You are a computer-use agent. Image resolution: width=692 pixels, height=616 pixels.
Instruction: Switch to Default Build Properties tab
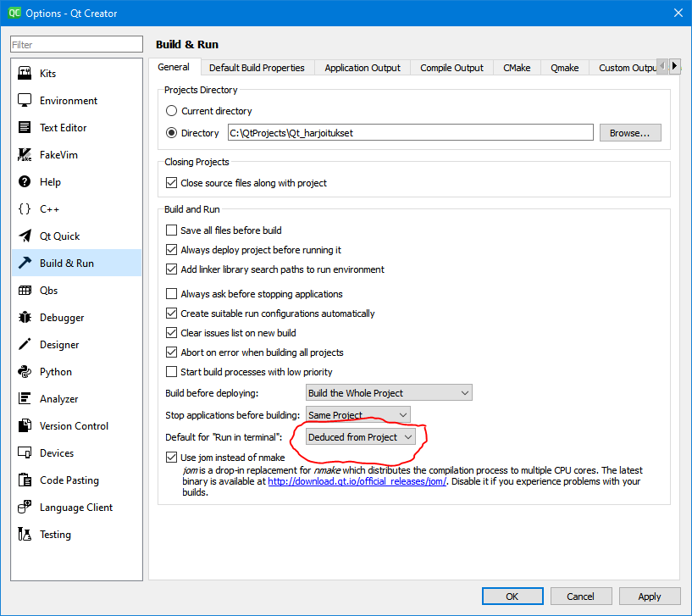tap(257, 68)
